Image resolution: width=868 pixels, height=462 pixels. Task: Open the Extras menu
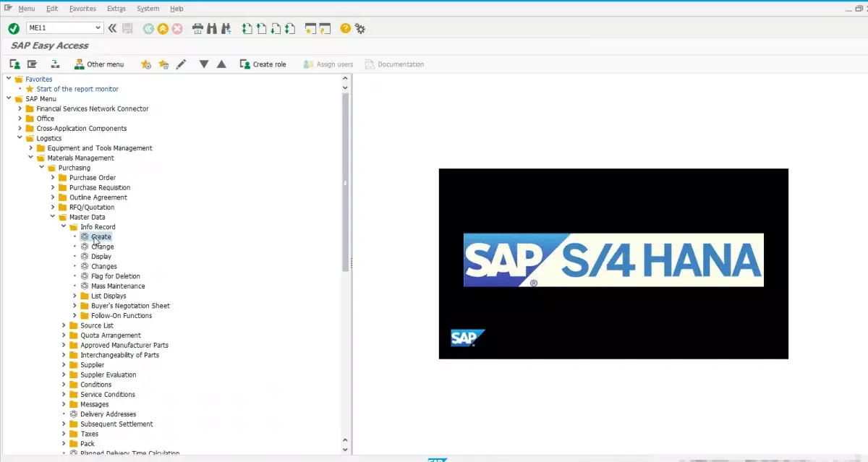click(x=116, y=9)
